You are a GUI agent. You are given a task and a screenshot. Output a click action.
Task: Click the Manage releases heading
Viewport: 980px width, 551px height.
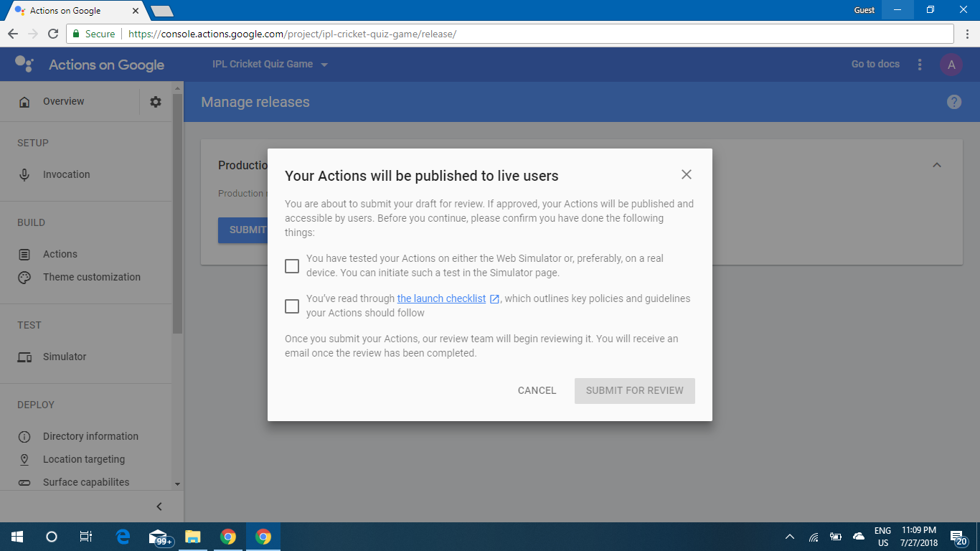point(255,102)
